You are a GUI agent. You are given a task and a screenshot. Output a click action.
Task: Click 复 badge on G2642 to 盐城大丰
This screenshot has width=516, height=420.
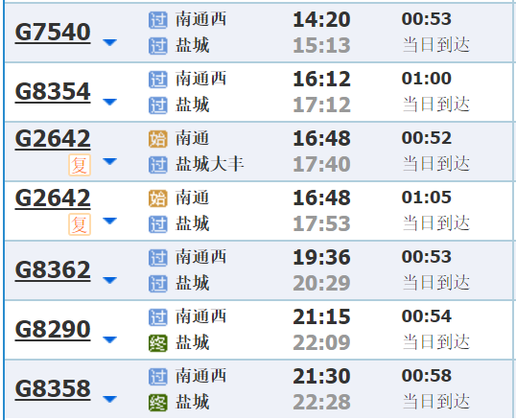(x=80, y=165)
